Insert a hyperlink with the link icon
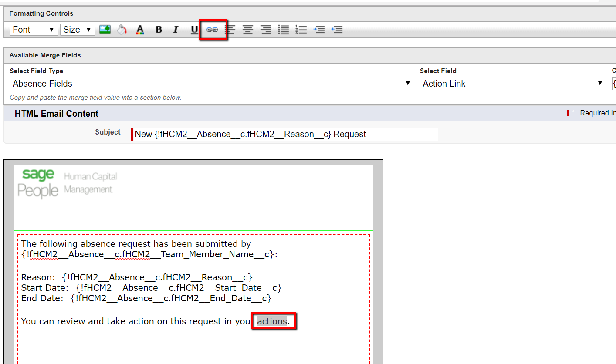This screenshot has height=364, width=616. coord(212,30)
